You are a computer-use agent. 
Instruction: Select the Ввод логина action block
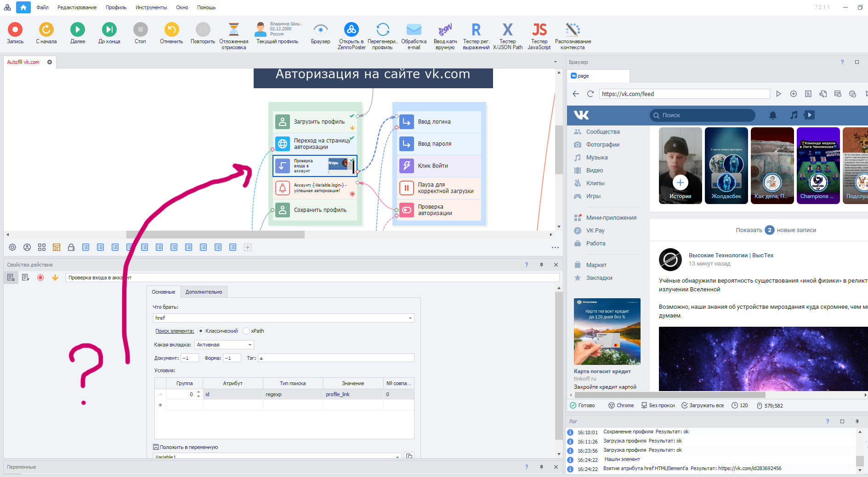(x=439, y=122)
